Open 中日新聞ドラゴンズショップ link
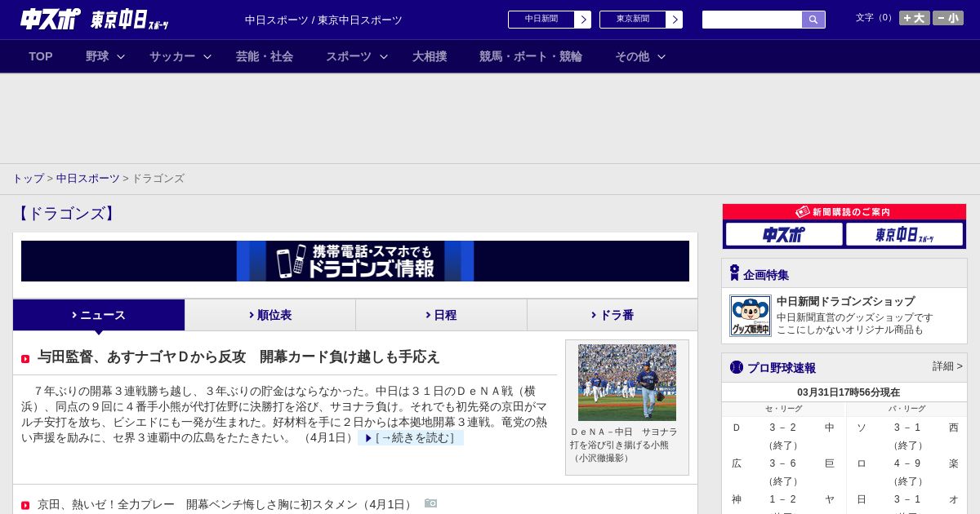980x514 pixels. click(x=845, y=301)
